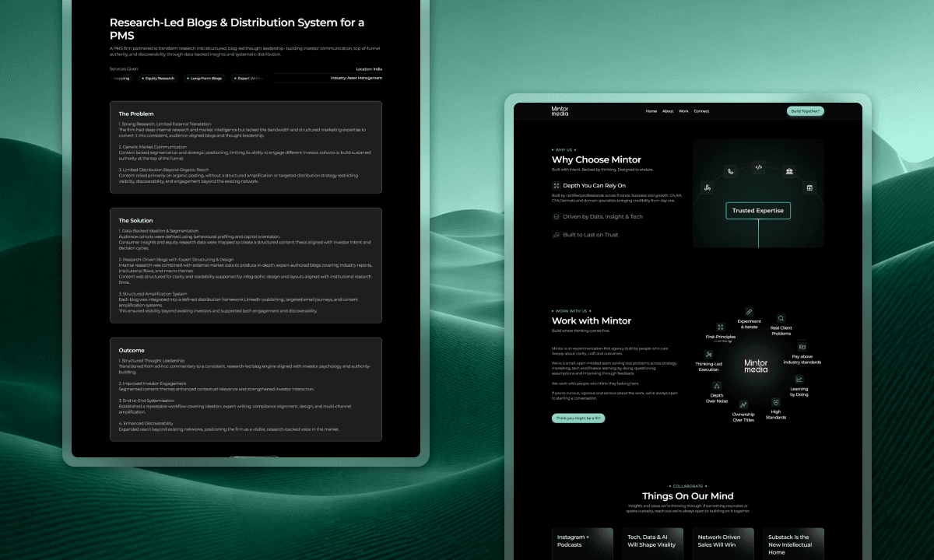This screenshot has width=934, height=560.
Task: Click the Pay above industry standards icon
Action: (802, 347)
